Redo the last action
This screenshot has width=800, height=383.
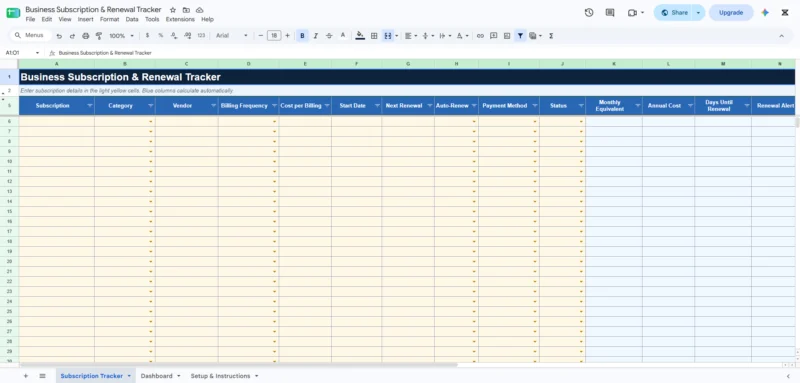72,36
